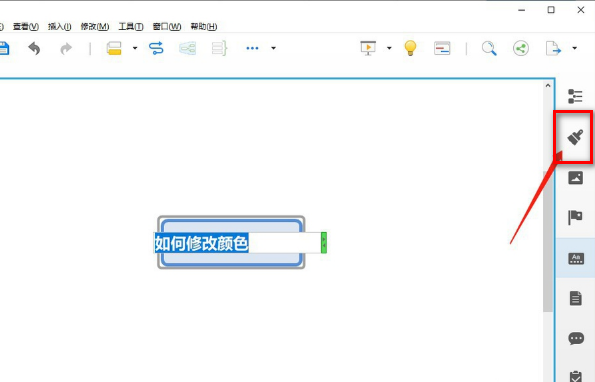Image resolution: width=595 pixels, height=382 pixels.
Task: Maximize the application window
Action: coord(551,10)
